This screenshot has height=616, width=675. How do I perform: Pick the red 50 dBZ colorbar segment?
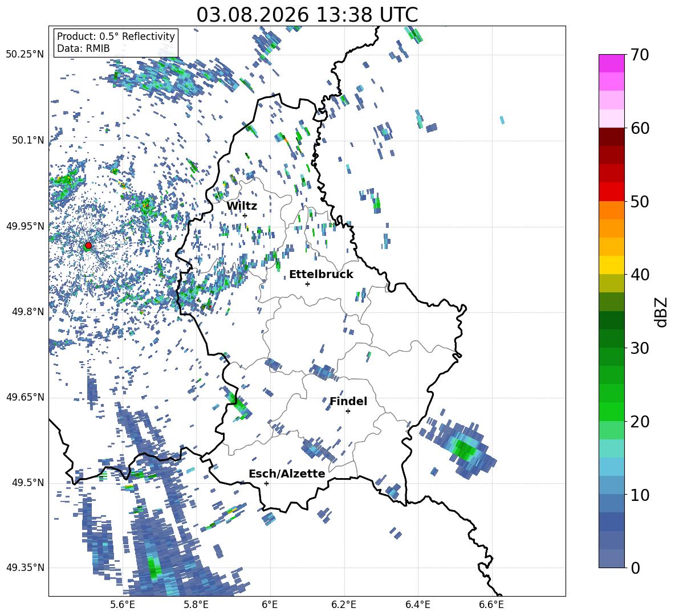pyautogui.click(x=611, y=192)
